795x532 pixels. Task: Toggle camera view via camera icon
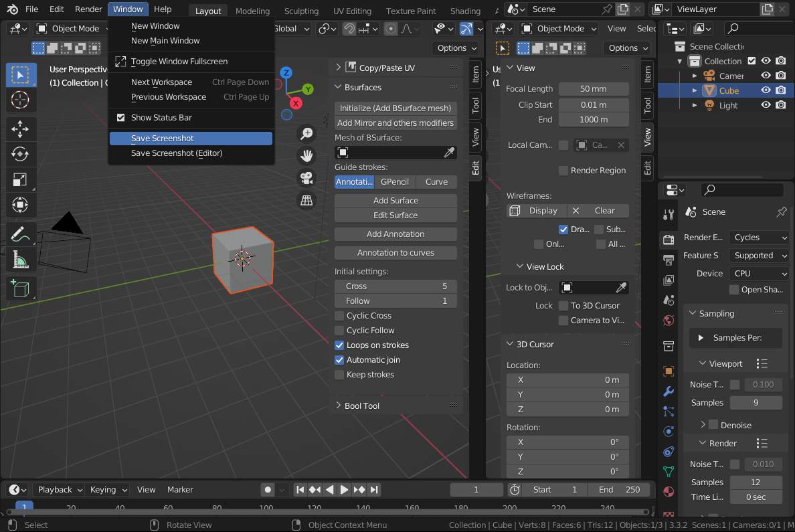[306, 177]
